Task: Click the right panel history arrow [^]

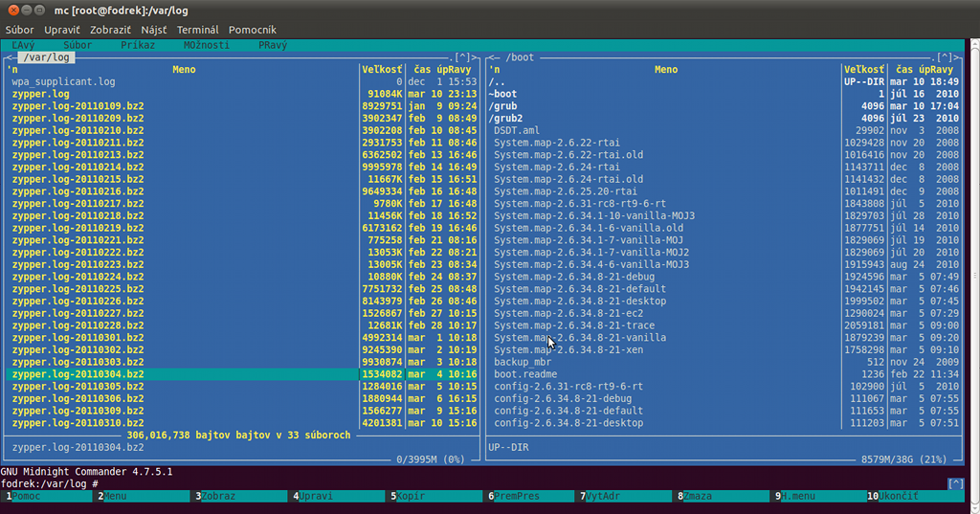Action: click(x=945, y=57)
